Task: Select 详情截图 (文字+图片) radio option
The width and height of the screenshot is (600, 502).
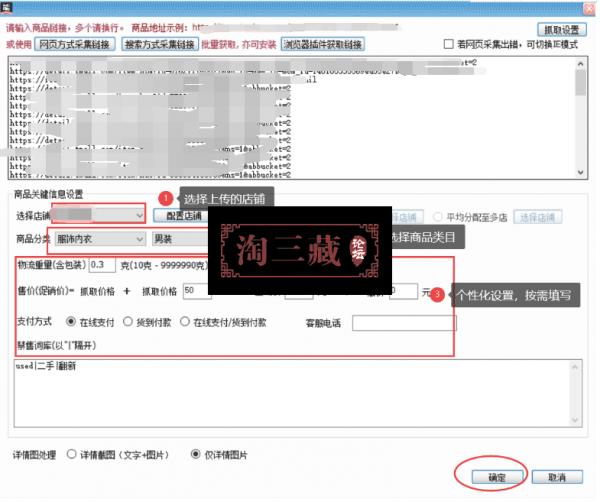Action: (x=72, y=453)
